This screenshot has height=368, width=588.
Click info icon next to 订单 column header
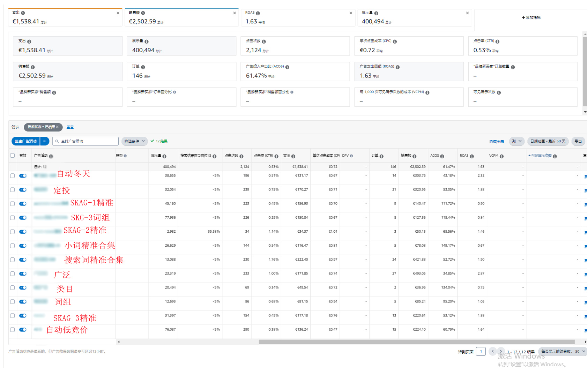coord(381,156)
